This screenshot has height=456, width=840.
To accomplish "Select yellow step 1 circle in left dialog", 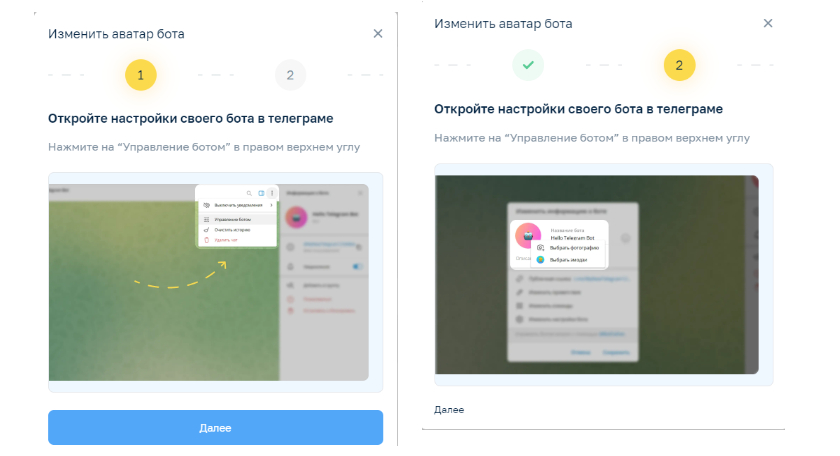I will coord(140,75).
